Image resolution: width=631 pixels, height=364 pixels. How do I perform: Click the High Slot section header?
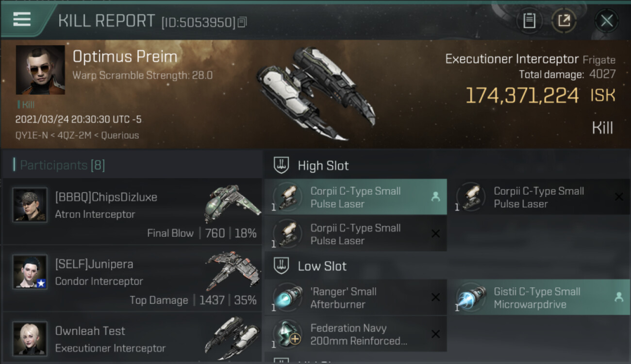323,165
